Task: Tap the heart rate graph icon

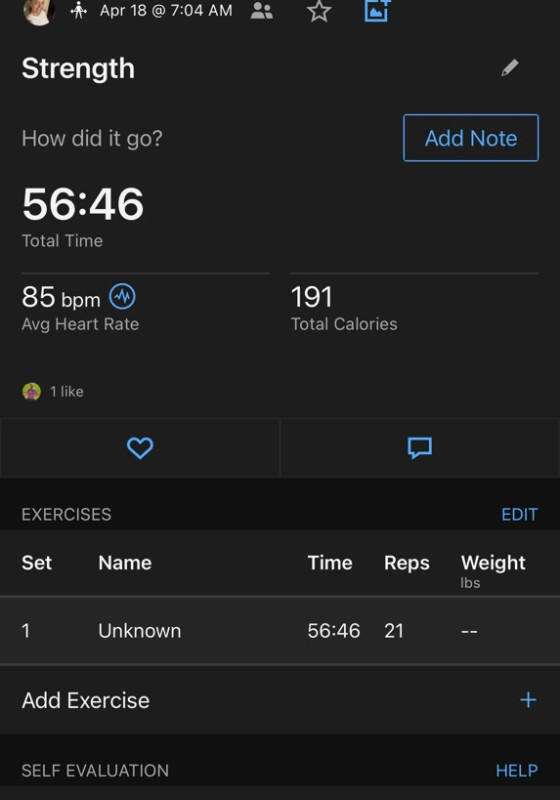Action: pyautogui.click(x=122, y=296)
